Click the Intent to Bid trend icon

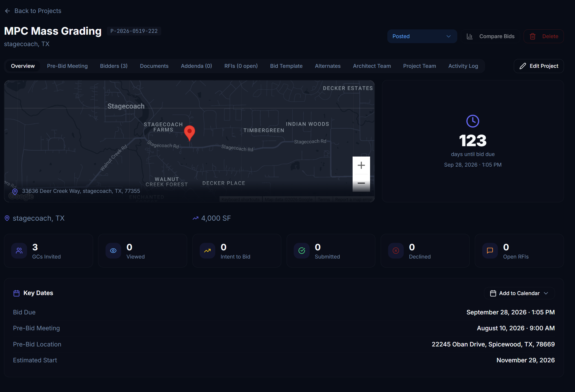tap(207, 251)
